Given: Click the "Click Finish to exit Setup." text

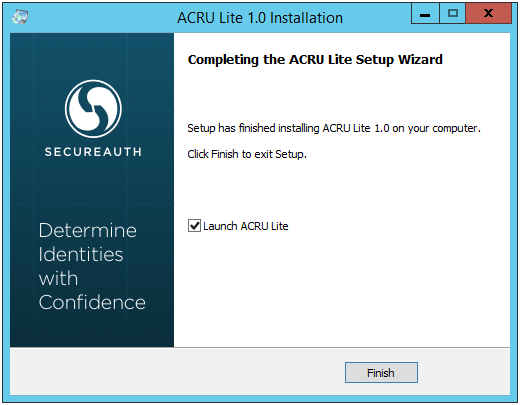Looking at the screenshot, I should point(247,154).
